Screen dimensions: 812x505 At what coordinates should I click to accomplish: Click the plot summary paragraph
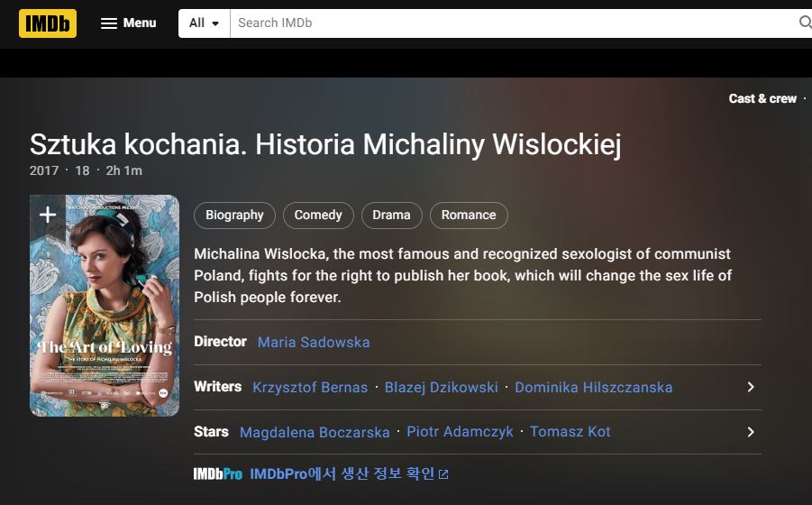click(463, 276)
